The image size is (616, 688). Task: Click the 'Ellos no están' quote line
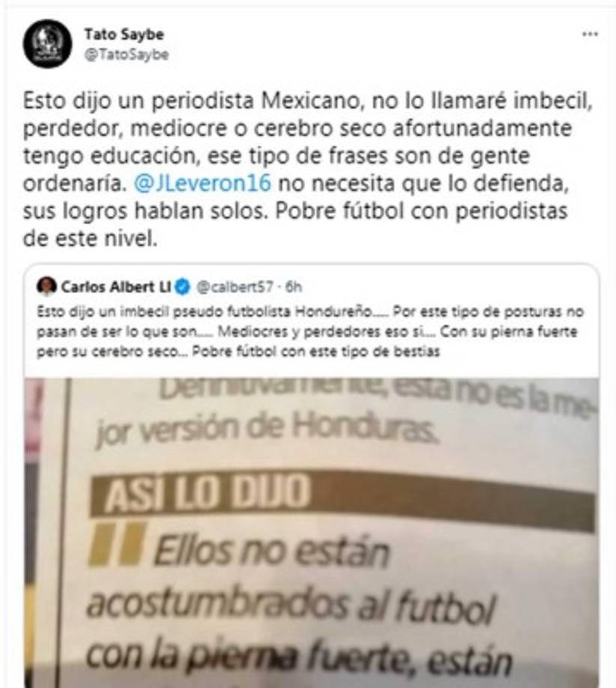[271, 552]
